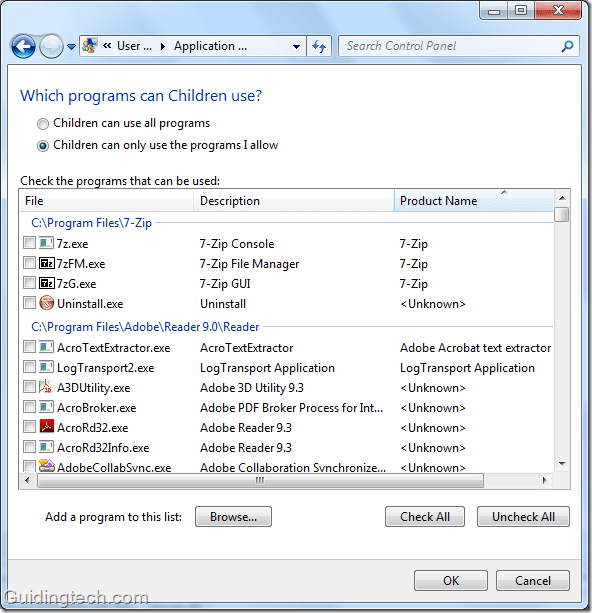This screenshot has height=613, width=592.
Task: Click the vertical scrollbar thumb
Action: coord(562,215)
